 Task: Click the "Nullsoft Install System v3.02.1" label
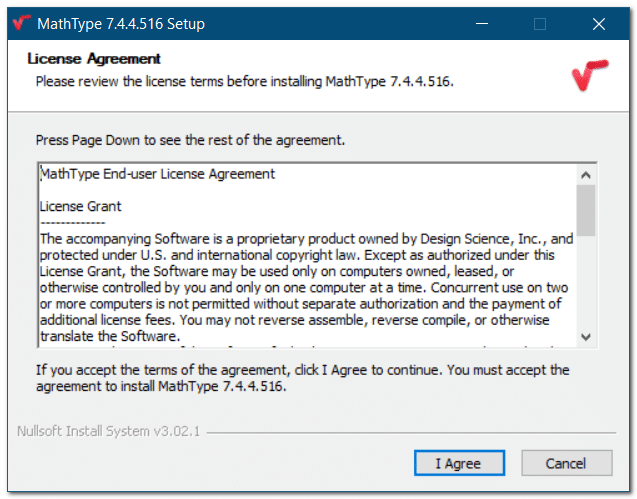coord(109,433)
